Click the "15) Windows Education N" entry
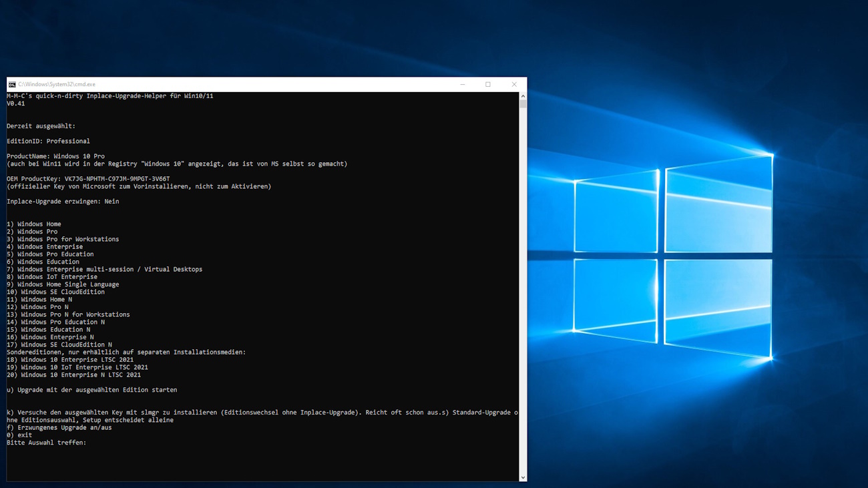This screenshot has height=488, width=868. click(x=48, y=330)
